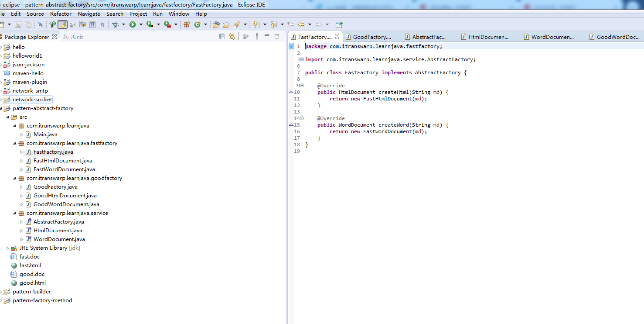The width and height of the screenshot is (644, 324).
Task: Toggle Mark Occurrences highlighter
Action: tap(62, 24)
